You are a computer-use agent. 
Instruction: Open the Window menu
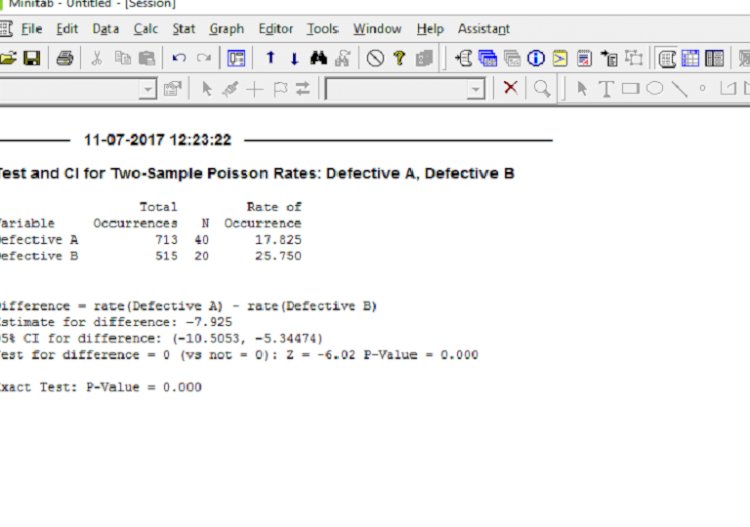tap(377, 29)
